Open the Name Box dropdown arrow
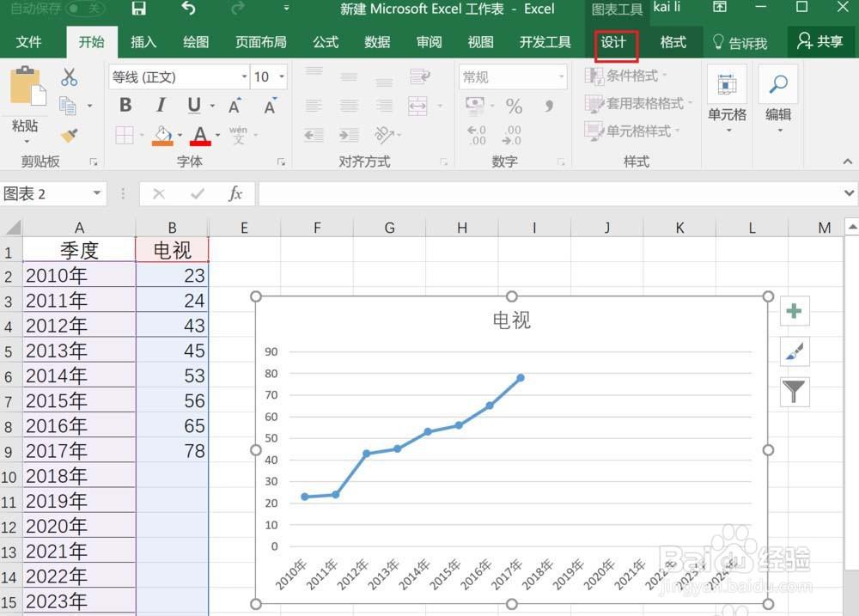Viewport: 859px width, 616px height. coord(97,193)
